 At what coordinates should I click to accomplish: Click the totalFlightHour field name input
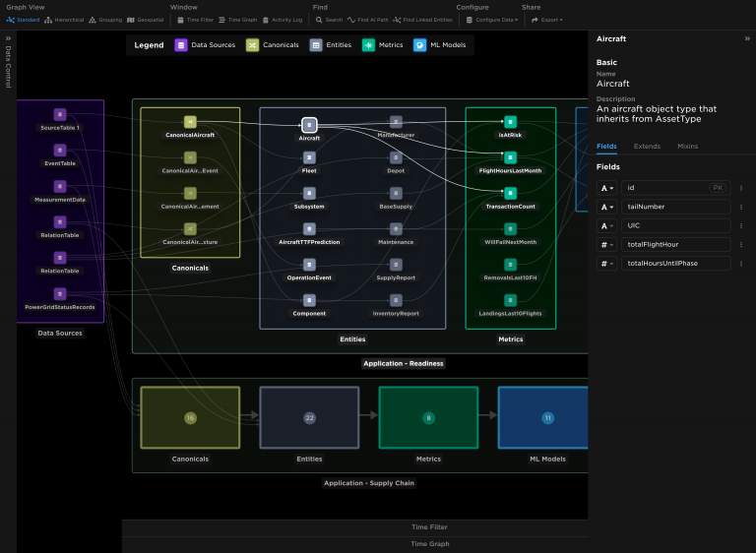click(x=676, y=244)
